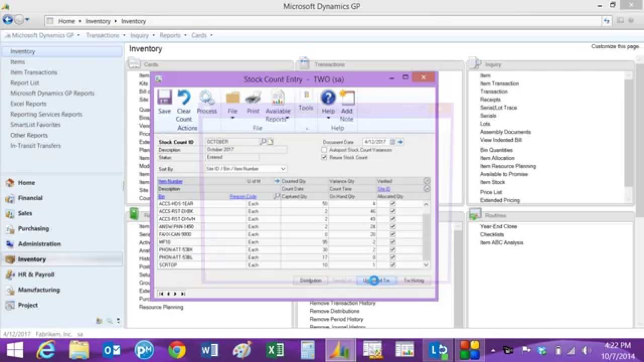Screen dimensions: 644x362
Task: Select SmartList Favorites in the left pane
Action: click(x=35, y=125)
